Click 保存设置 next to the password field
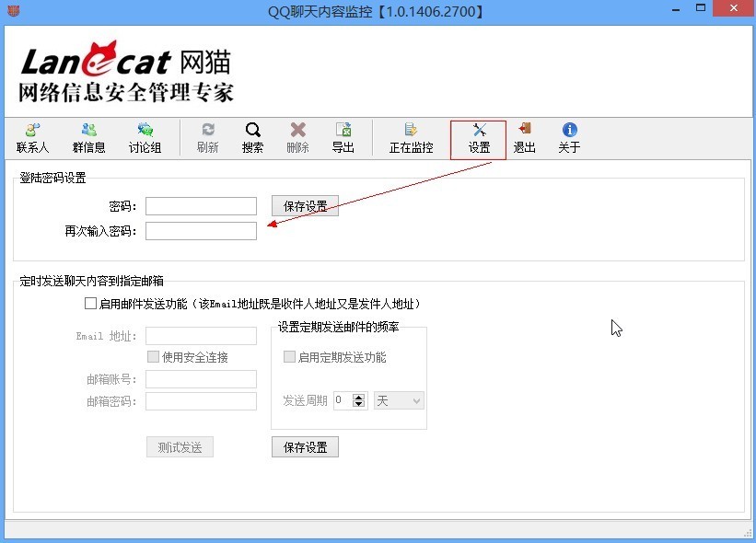The image size is (756, 543). pyautogui.click(x=305, y=206)
